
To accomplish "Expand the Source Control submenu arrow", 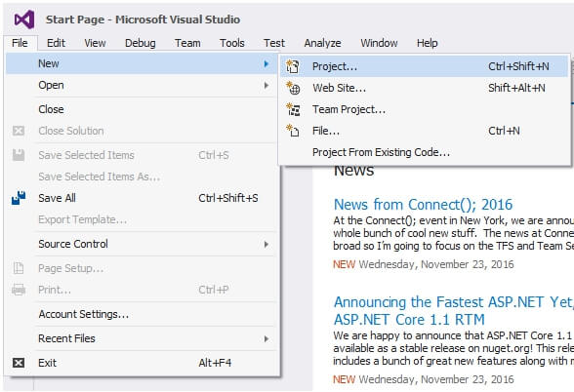I will (x=266, y=244).
